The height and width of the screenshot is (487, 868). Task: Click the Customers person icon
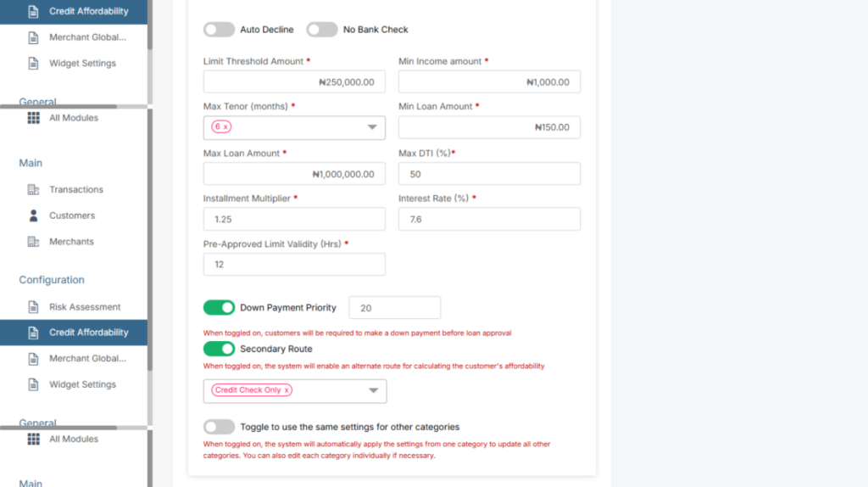pos(33,216)
